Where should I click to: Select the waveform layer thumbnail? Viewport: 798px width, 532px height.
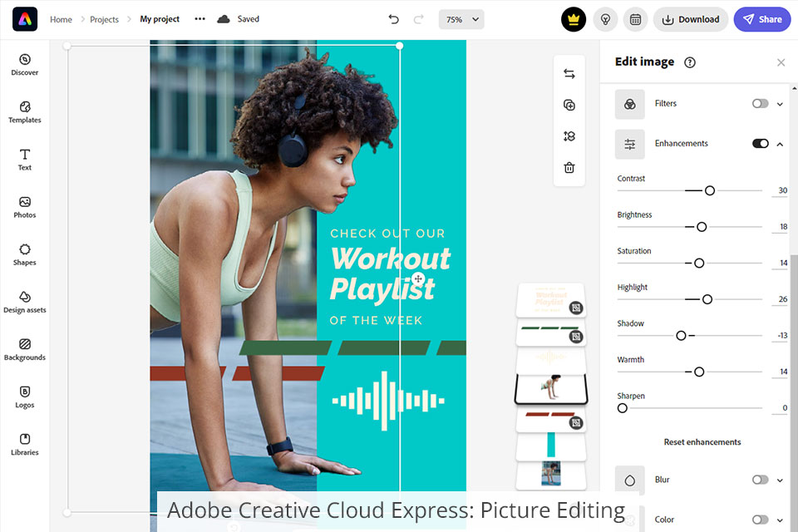point(550,360)
